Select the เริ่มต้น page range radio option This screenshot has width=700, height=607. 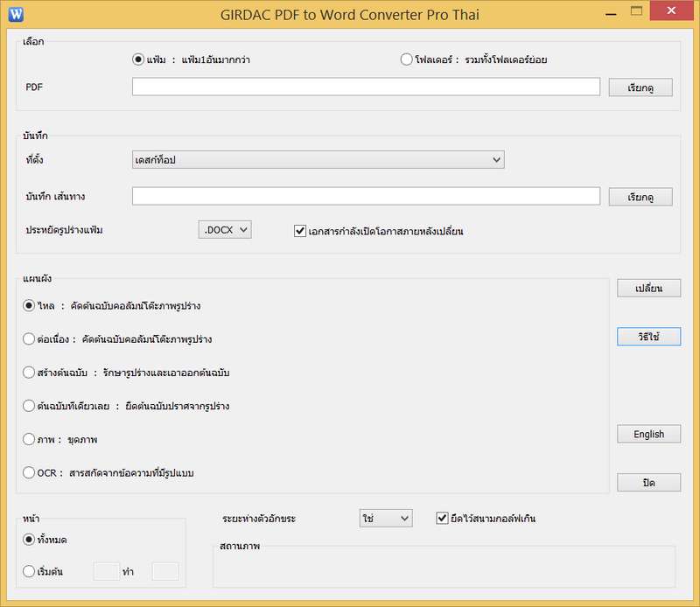29,571
